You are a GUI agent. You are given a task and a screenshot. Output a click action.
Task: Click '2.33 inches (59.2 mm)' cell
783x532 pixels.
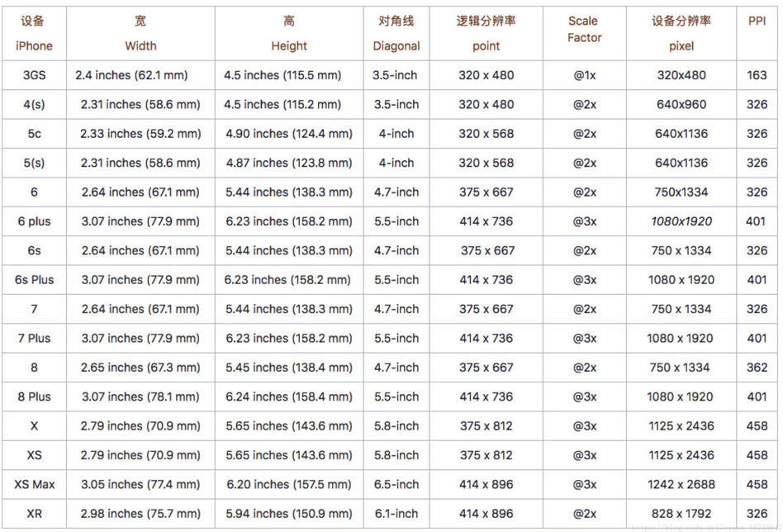(x=140, y=134)
